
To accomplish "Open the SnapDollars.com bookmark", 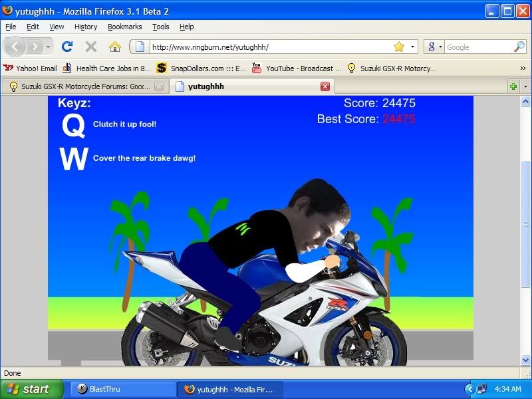I will (201, 68).
